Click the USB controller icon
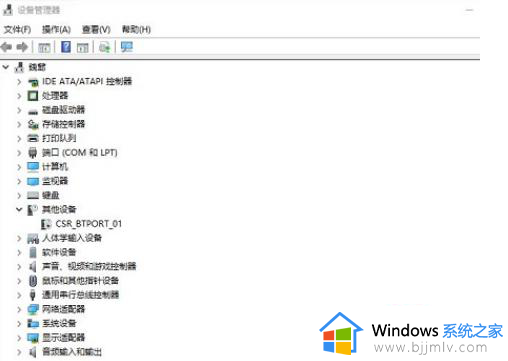This screenshot has height=361, width=508. pyautogui.click(x=33, y=295)
